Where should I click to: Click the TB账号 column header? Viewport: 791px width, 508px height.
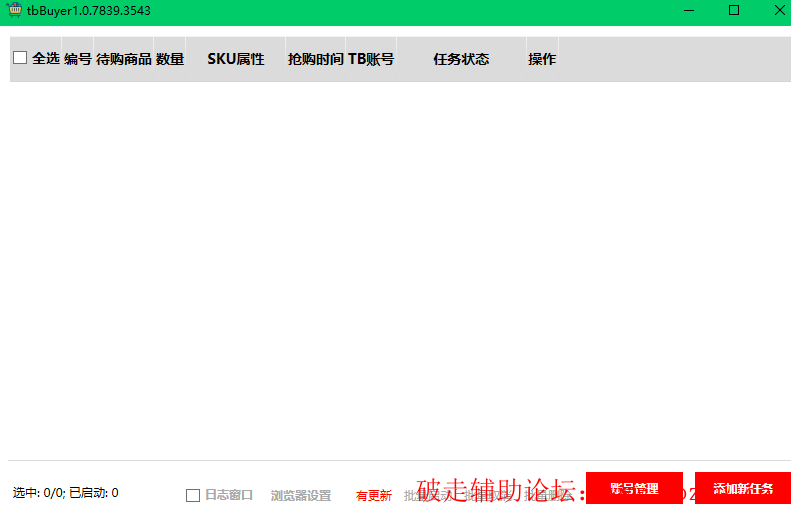click(x=371, y=59)
